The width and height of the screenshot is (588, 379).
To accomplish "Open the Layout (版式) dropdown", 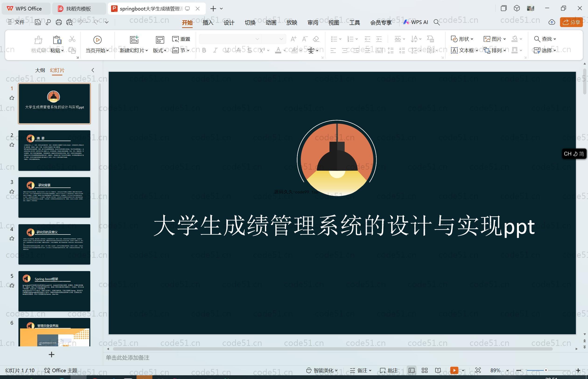I will pos(160,50).
